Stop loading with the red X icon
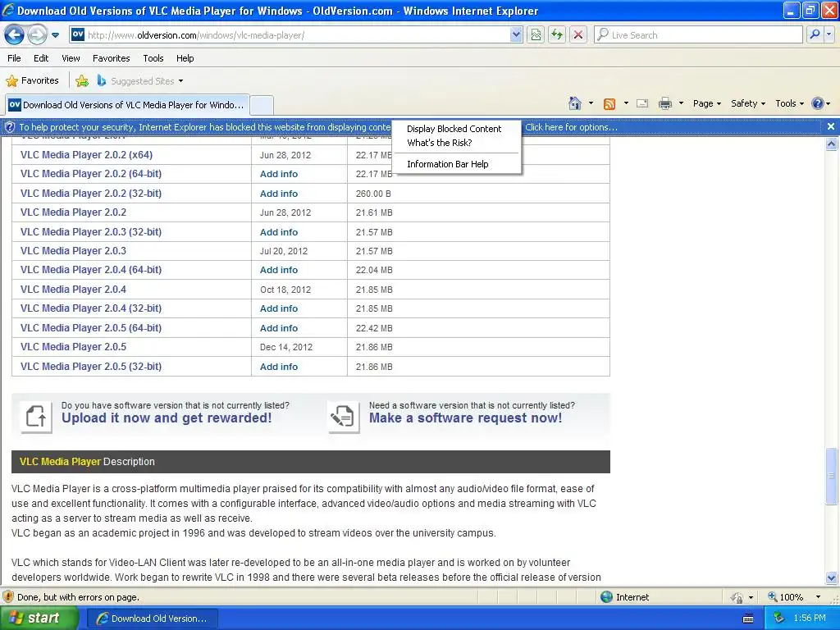 (578, 34)
